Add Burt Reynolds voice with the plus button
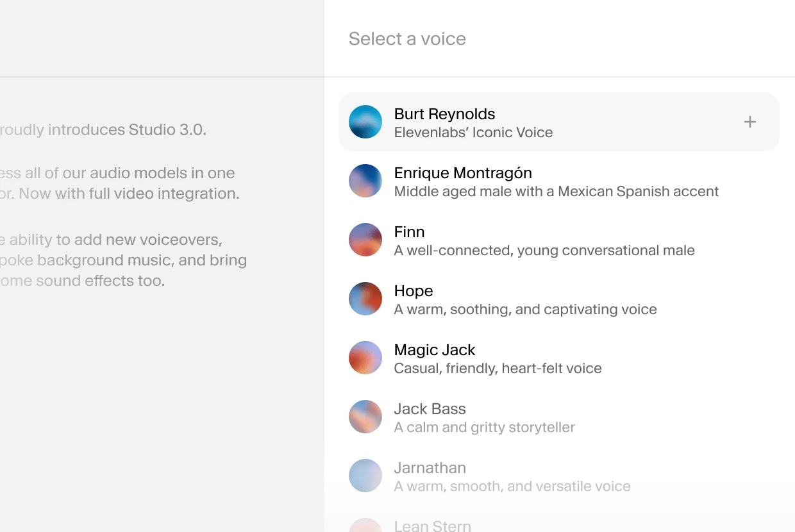795x532 pixels. point(749,121)
